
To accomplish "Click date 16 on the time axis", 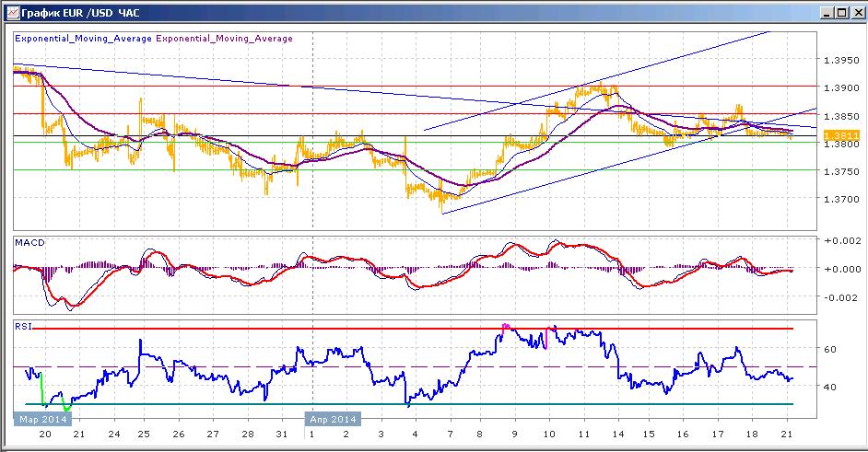I will (x=683, y=435).
